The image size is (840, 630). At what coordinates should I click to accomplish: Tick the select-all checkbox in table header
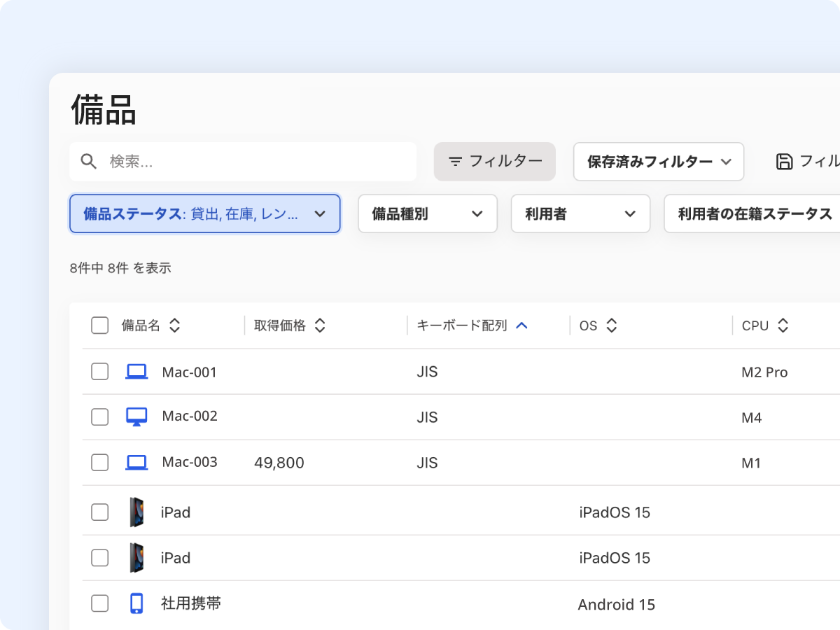click(x=100, y=325)
